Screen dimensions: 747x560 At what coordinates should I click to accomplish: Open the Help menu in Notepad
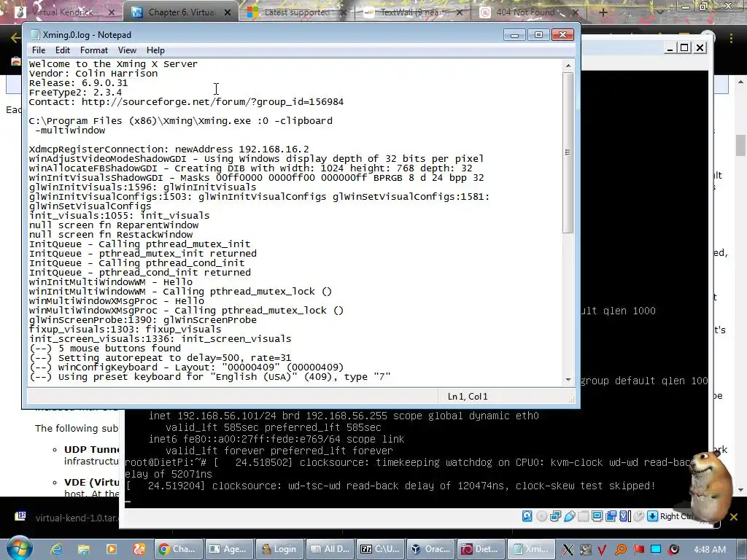(155, 50)
